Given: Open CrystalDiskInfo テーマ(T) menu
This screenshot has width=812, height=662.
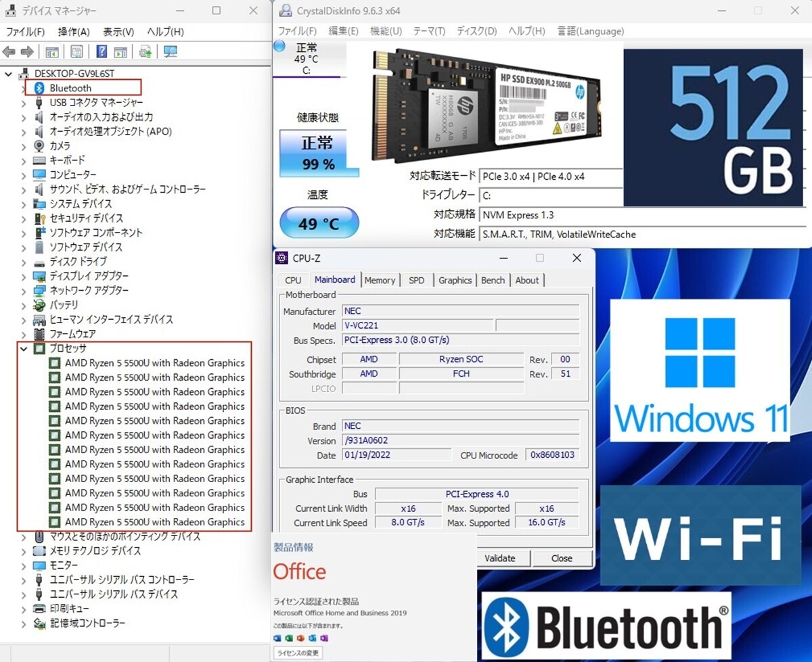Looking at the screenshot, I should tap(429, 31).
